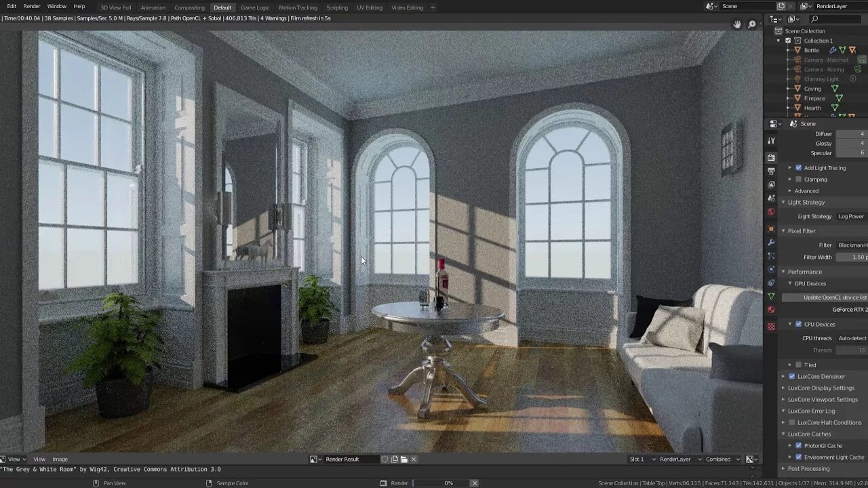
Task: Cancel the render progress with the X button
Action: [475, 483]
